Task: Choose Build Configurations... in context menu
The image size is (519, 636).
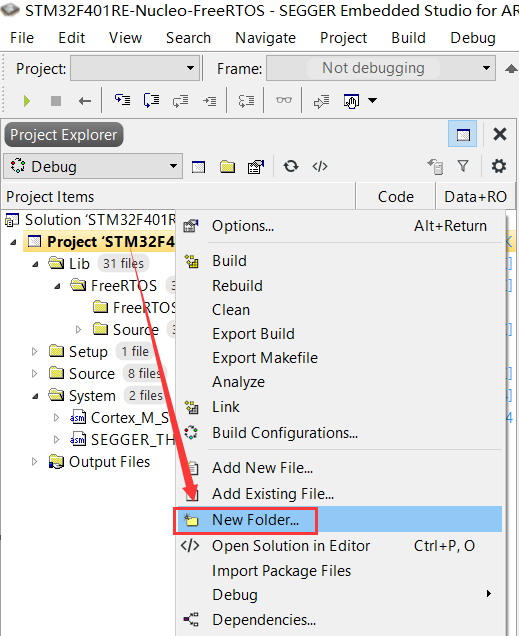Action: pyautogui.click(x=340, y=433)
